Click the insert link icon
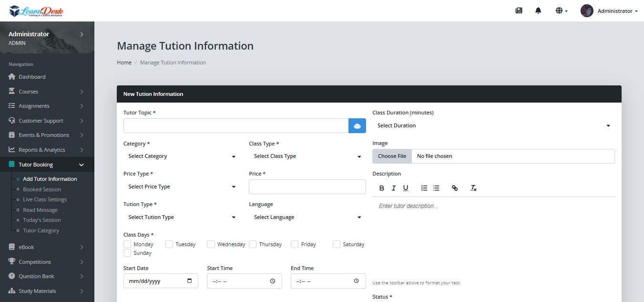644x302 pixels. tap(454, 188)
